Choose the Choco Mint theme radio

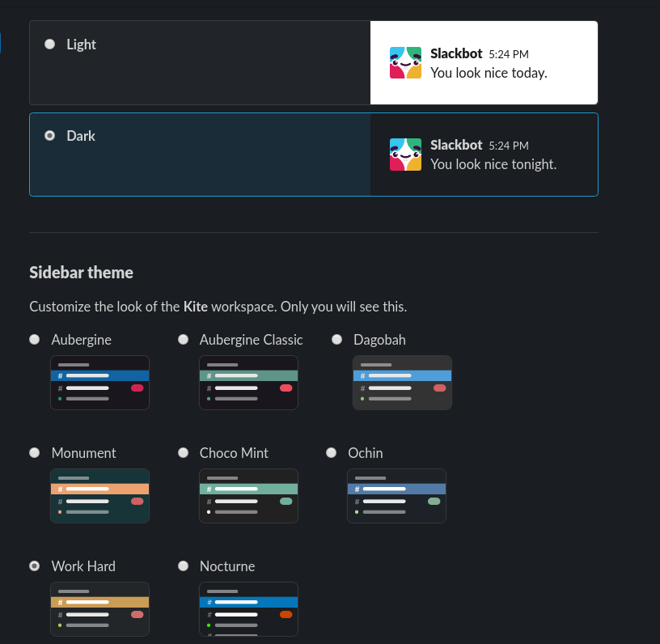click(183, 452)
